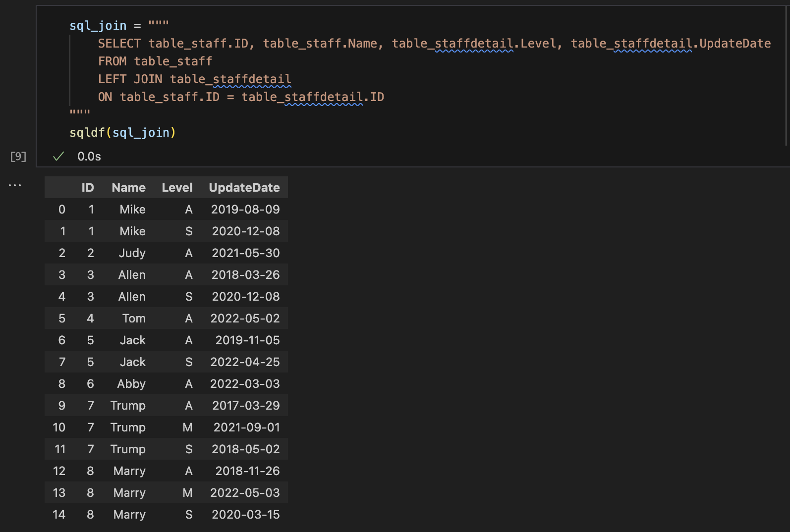This screenshot has width=790, height=532.
Task: Place cursor on the sqldf(sql_join) line
Action: pyautogui.click(x=122, y=133)
